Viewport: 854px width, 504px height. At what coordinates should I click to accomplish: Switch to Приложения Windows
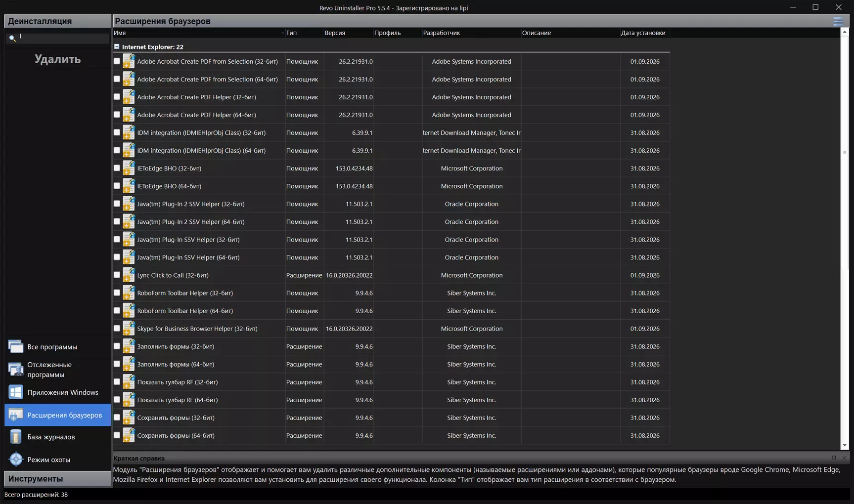(x=58, y=392)
